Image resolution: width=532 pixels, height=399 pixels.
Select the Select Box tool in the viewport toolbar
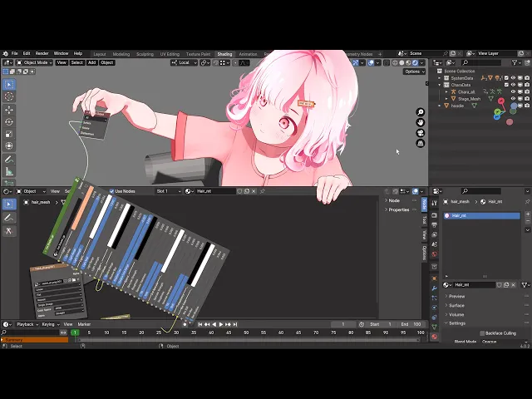click(x=9, y=85)
